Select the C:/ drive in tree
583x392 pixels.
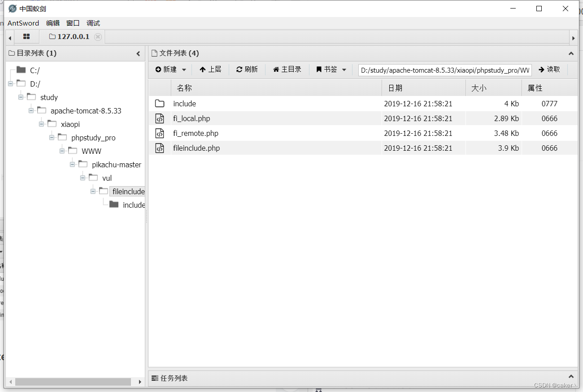coord(35,70)
